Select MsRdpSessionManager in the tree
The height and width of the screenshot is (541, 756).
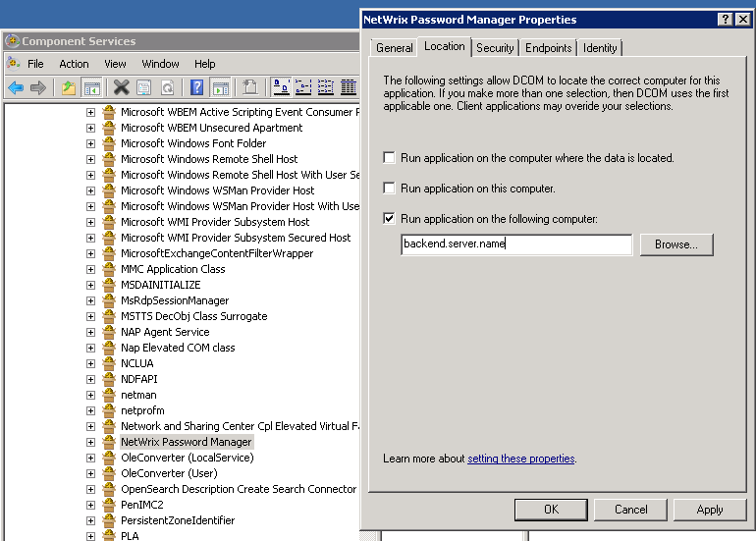(x=175, y=300)
